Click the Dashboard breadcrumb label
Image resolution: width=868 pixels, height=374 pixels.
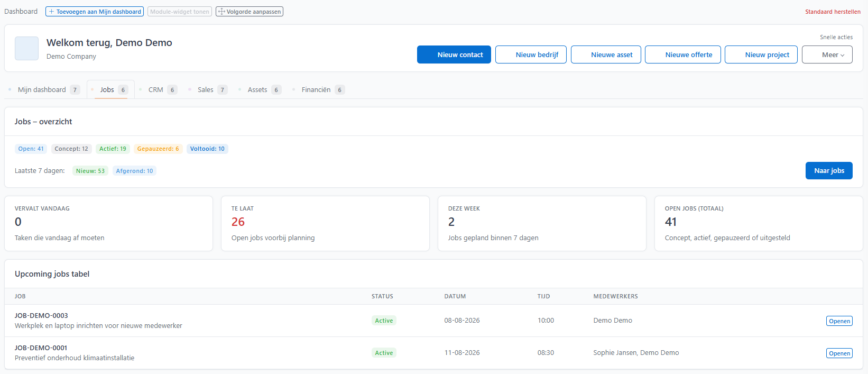21,12
